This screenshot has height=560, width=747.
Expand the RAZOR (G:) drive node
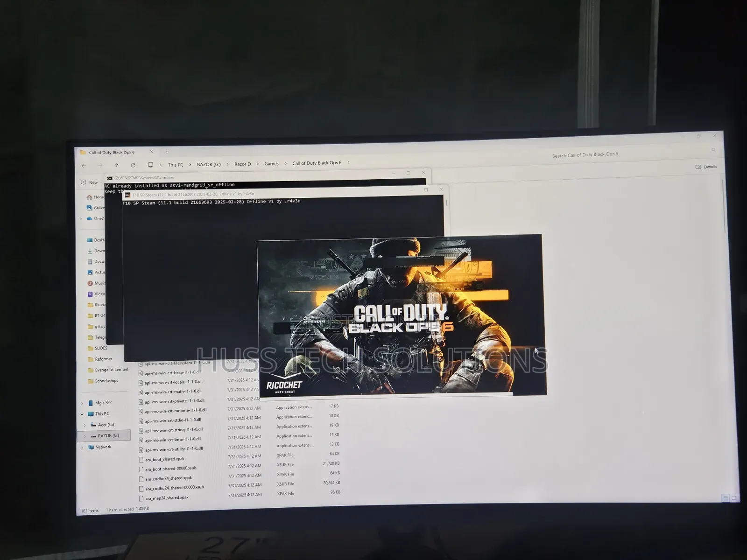point(85,436)
